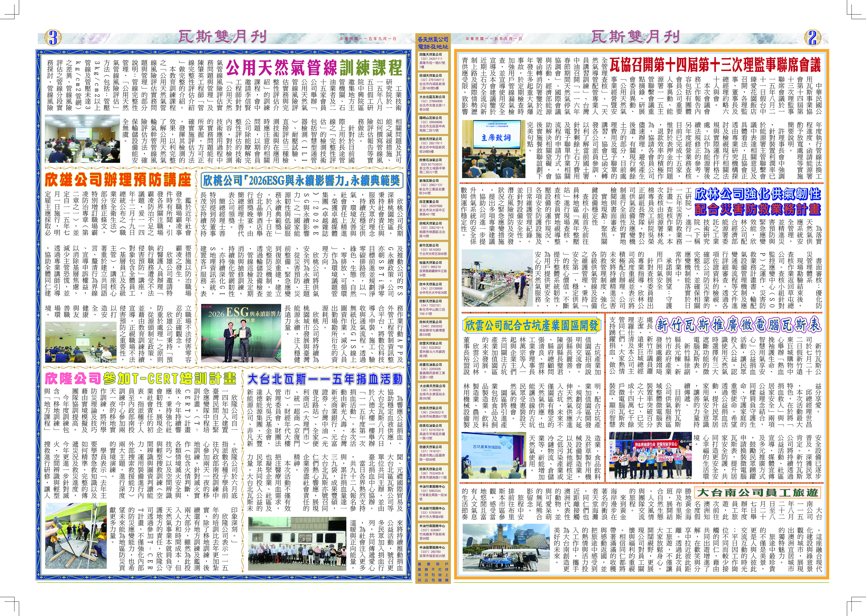This screenshot has height=616, width=866.
Task: Click the 裕苗天然氣公司 directory entry
Action: 433,269
